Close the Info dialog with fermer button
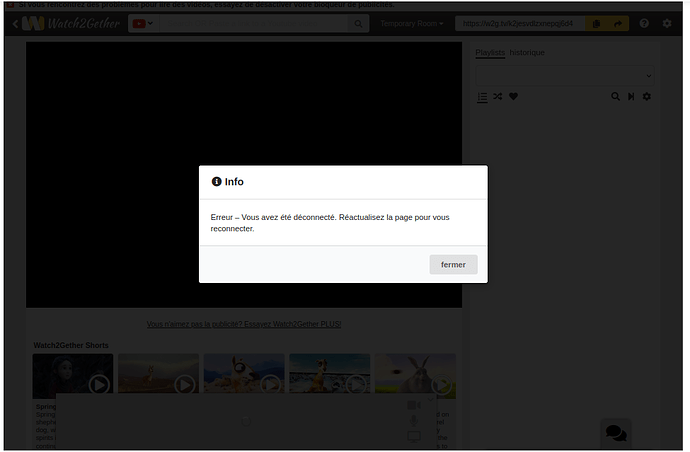Screen dimensions: 690x452 (x=453, y=265)
